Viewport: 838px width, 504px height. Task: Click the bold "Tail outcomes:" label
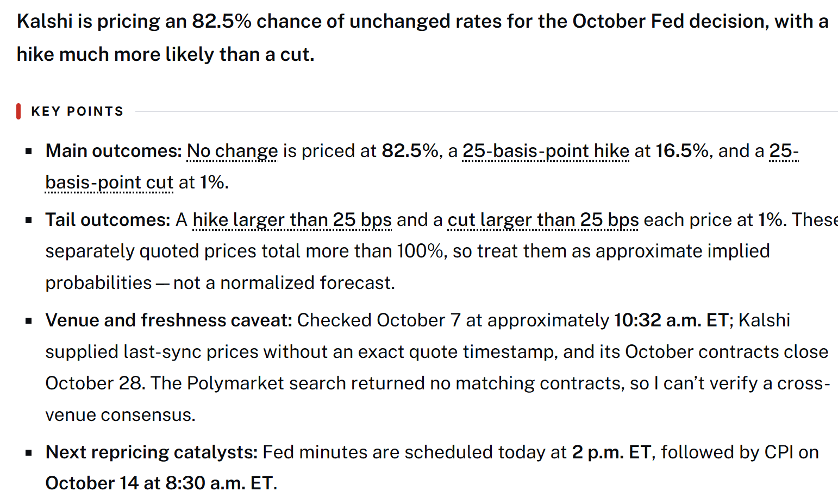pos(108,220)
